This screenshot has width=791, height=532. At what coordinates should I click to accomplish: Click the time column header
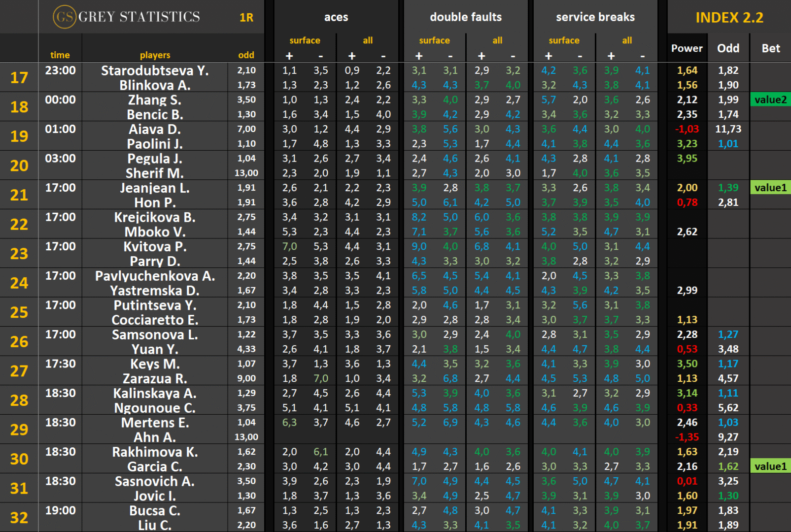click(x=60, y=55)
